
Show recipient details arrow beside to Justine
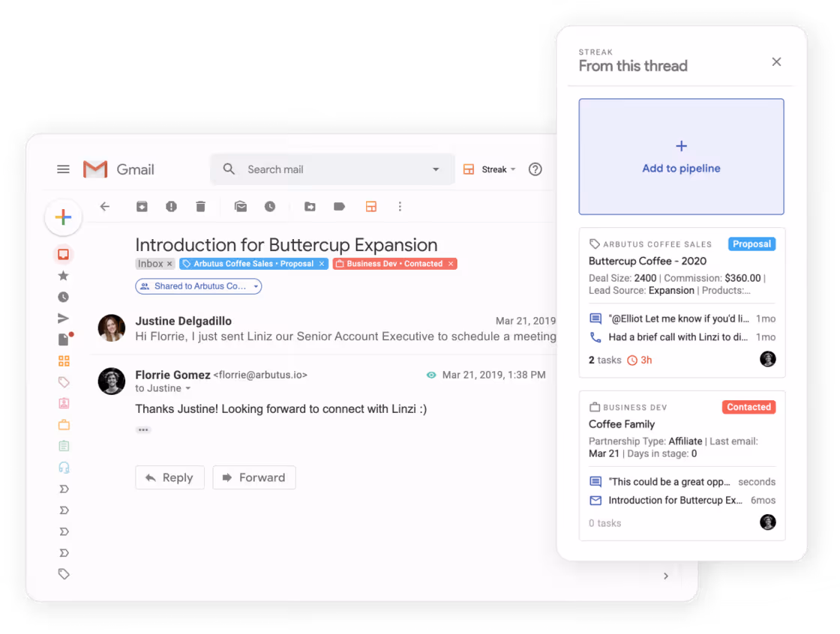[188, 389]
